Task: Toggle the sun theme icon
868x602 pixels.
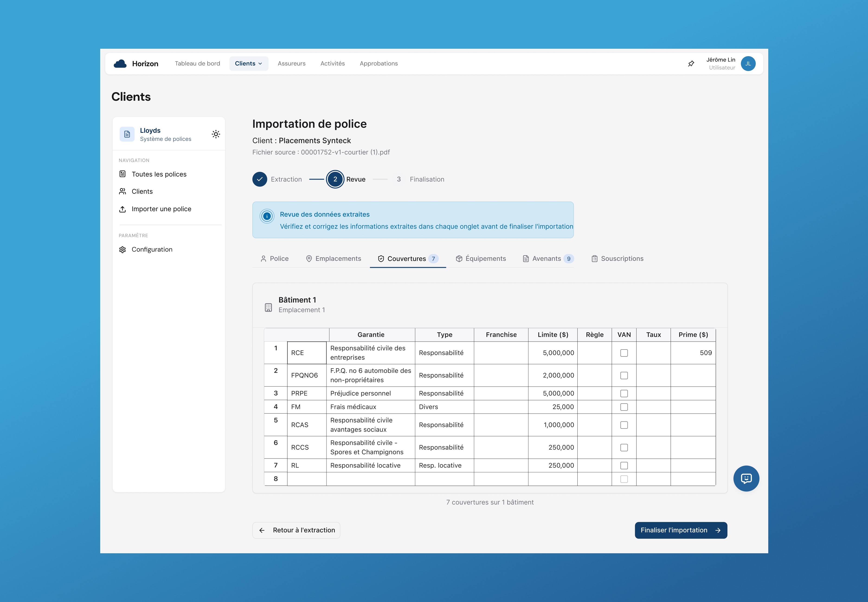Action: coord(215,134)
